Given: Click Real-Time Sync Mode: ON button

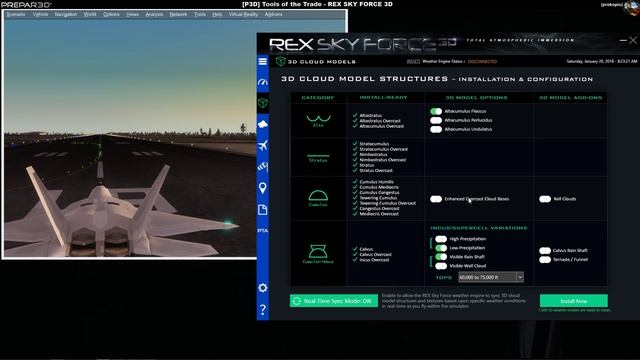Looking at the screenshot, I should point(334,301).
